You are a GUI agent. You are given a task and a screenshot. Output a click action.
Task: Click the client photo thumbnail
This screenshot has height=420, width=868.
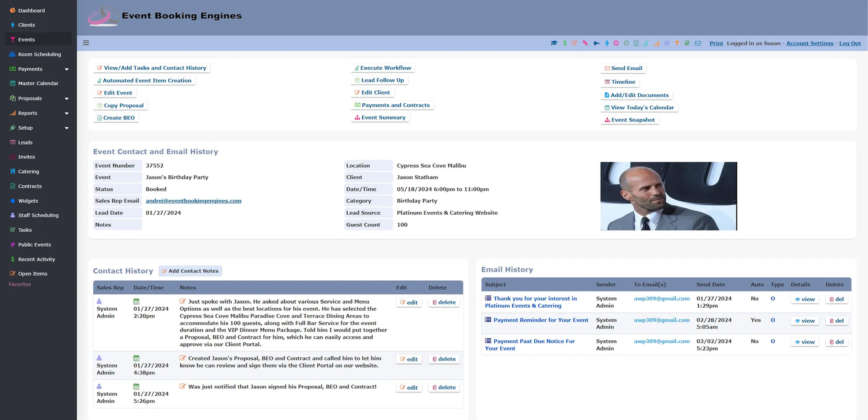tap(668, 196)
